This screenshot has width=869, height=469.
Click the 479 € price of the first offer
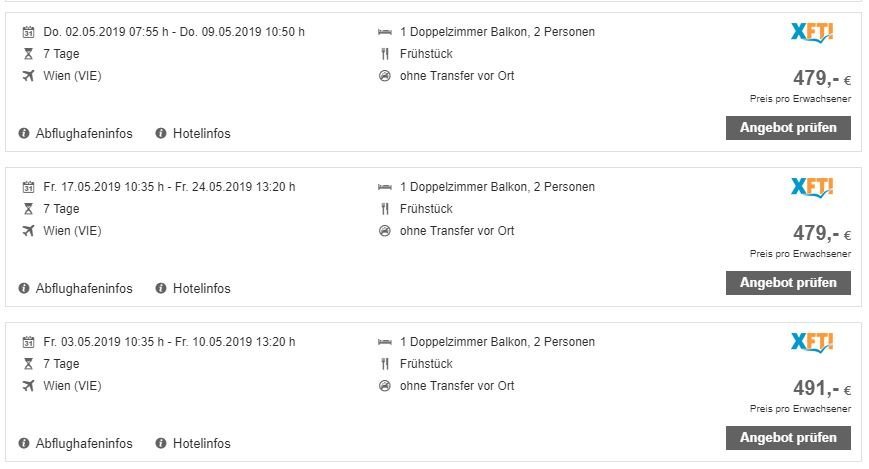pyautogui.click(x=820, y=79)
